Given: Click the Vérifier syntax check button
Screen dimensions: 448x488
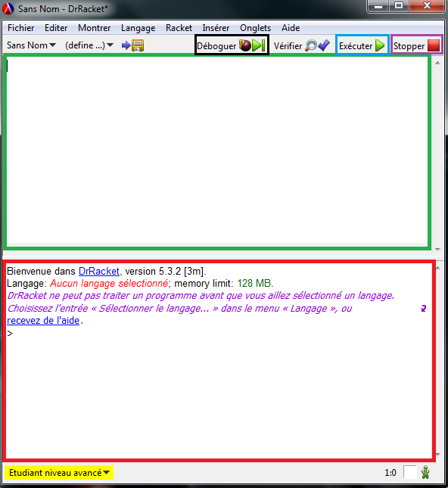Looking at the screenshot, I should coord(301,45).
